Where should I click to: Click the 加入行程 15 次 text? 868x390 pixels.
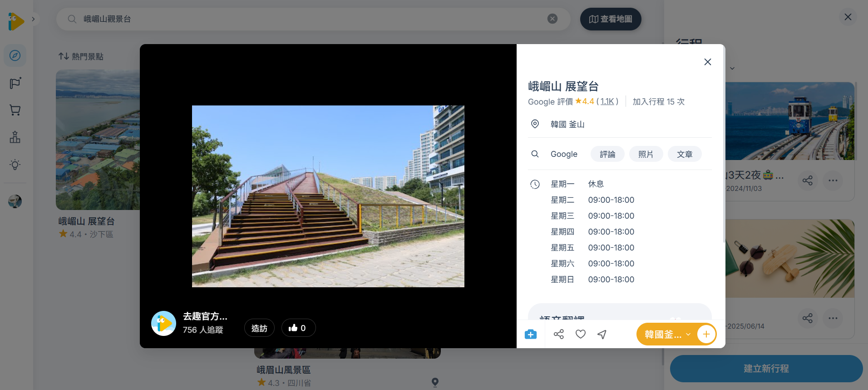pos(659,102)
